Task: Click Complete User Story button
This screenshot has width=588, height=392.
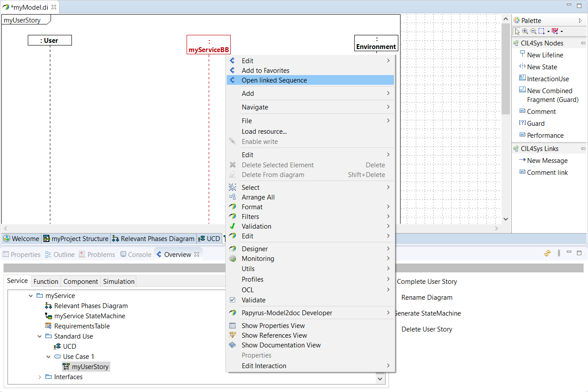Action: click(x=427, y=282)
